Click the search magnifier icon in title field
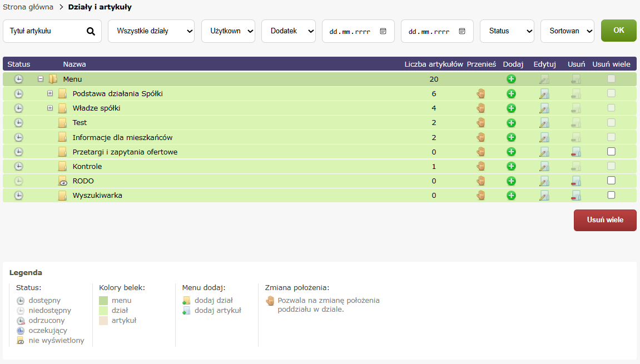Viewport: 640px width, 364px height. click(x=91, y=31)
